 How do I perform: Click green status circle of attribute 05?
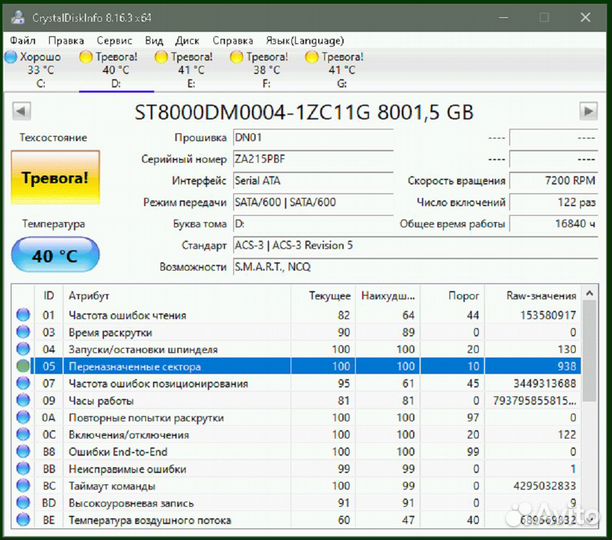click(x=23, y=366)
